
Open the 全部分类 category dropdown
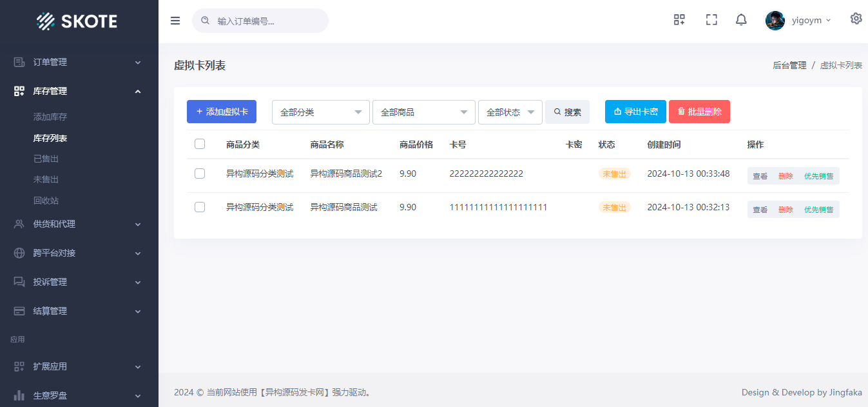pos(321,112)
